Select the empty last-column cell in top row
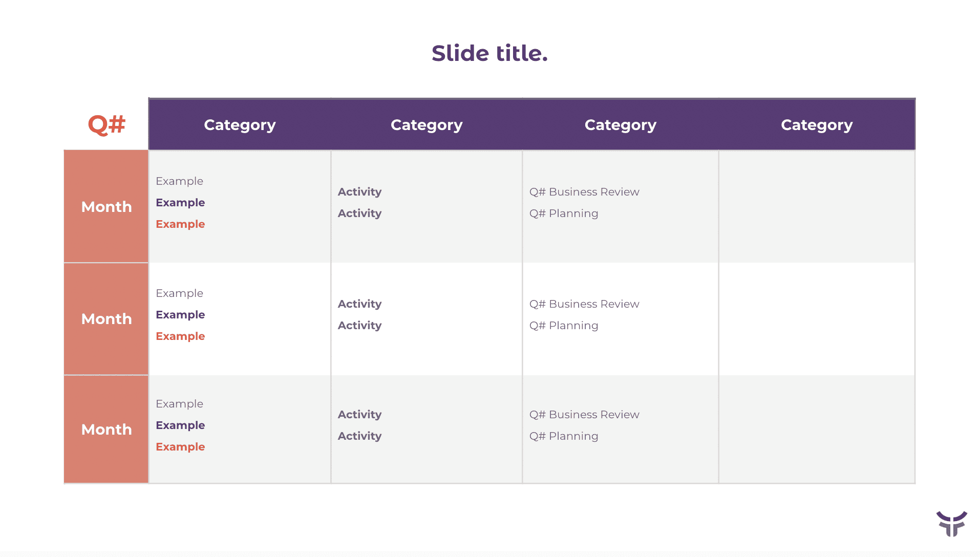 817,207
